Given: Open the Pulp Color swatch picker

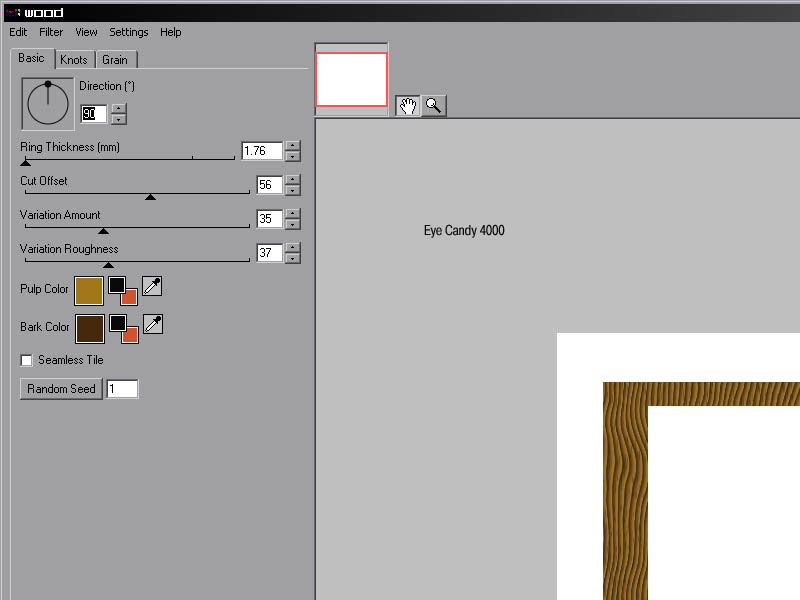Looking at the screenshot, I should [89, 291].
